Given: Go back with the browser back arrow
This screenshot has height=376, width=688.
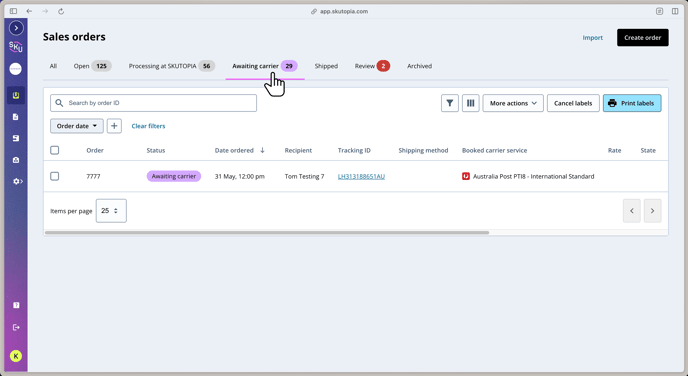Looking at the screenshot, I should (x=29, y=11).
